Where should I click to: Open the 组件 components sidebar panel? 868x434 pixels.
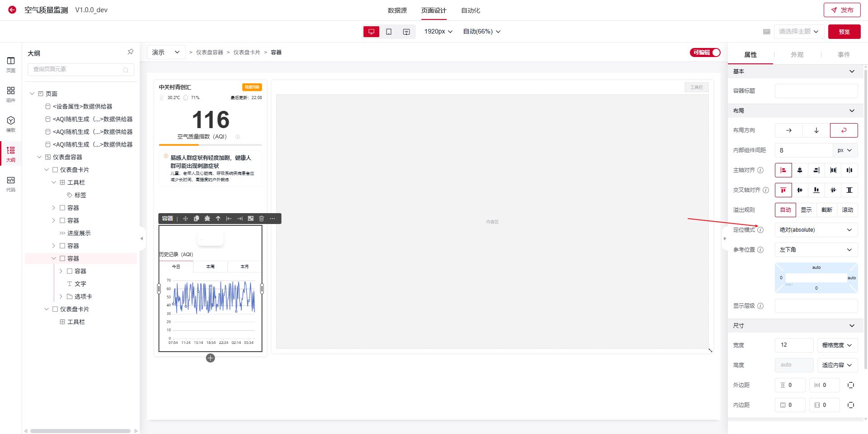tap(11, 94)
